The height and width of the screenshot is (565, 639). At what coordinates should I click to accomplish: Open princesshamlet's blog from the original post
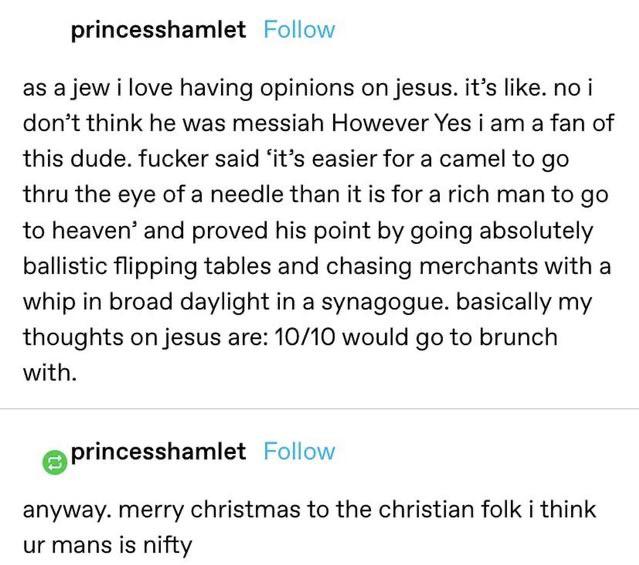[158, 29]
